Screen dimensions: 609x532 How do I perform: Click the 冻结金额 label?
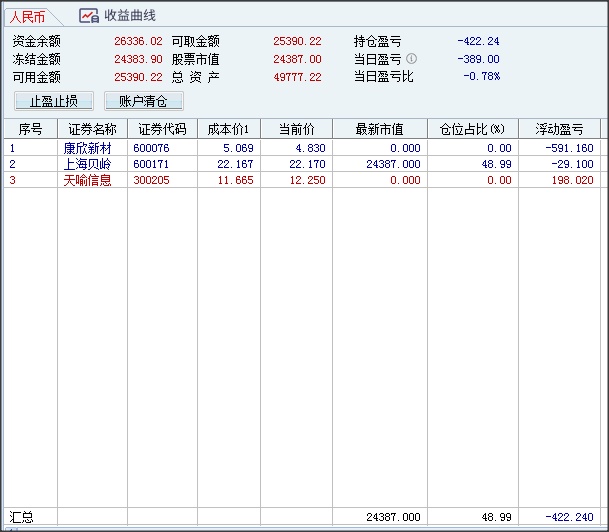37,59
